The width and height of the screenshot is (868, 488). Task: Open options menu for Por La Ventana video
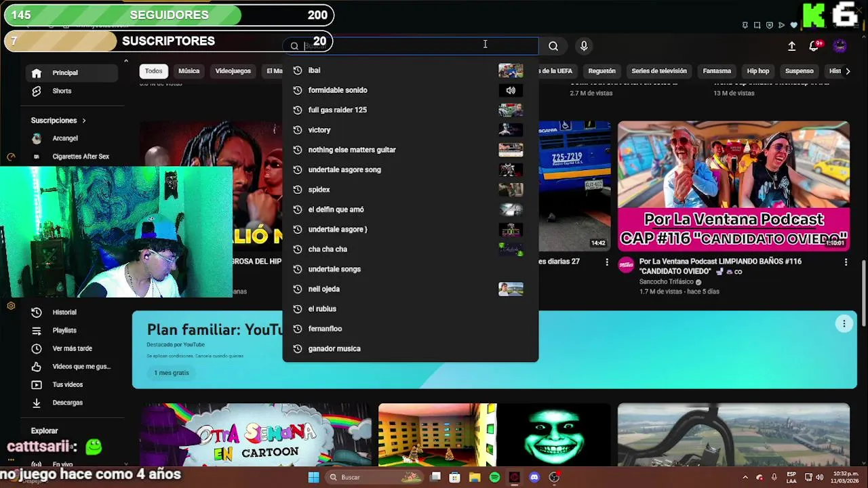click(x=846, y=262)
